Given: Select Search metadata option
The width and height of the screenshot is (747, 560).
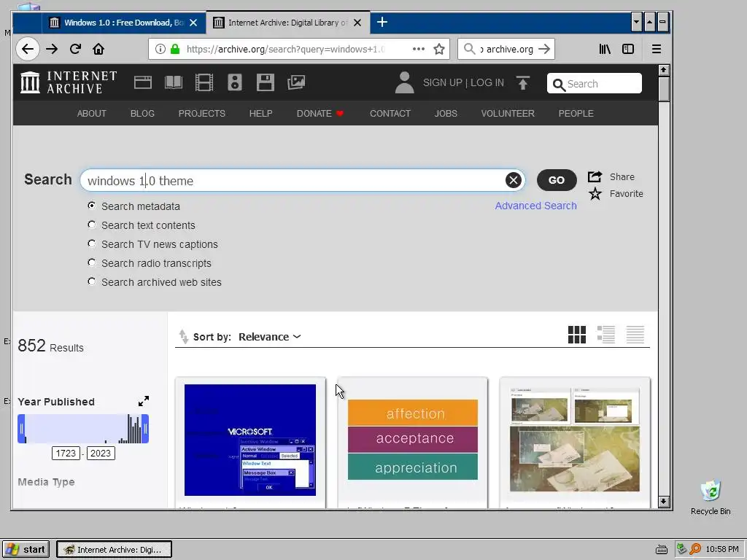Looking at the screenshot, I should [x=91, y=206].
